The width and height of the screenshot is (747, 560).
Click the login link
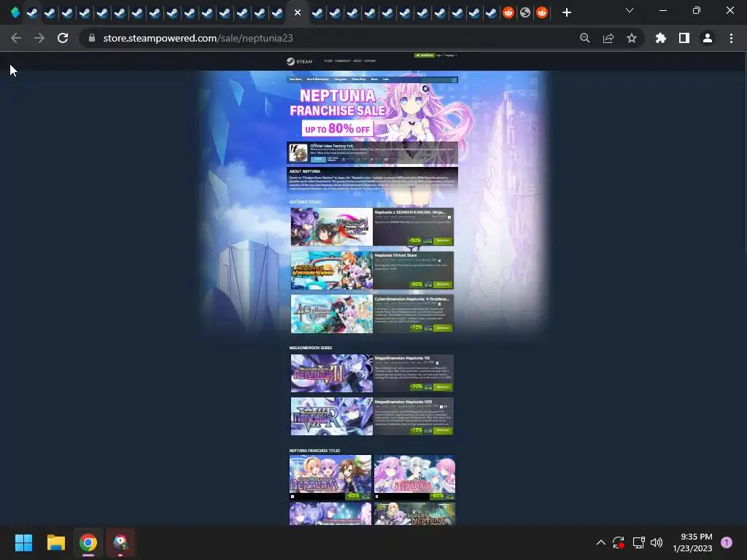click(438, 55)
